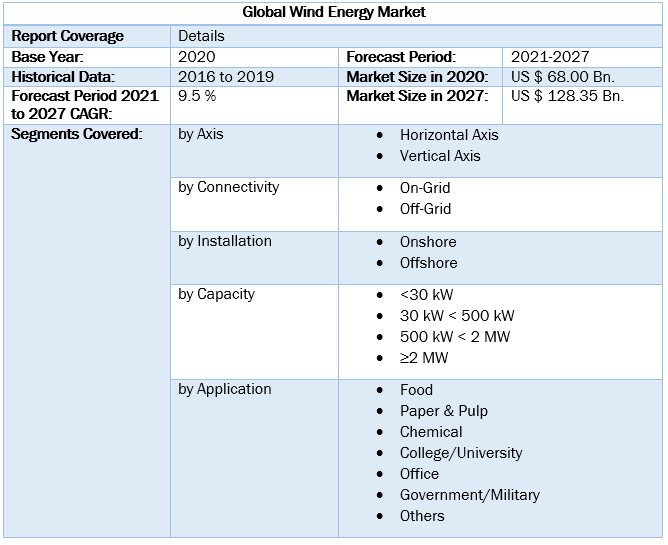Select the by Connectivity segment cell
The image size is (668, 545).
[x=228, y=187]
